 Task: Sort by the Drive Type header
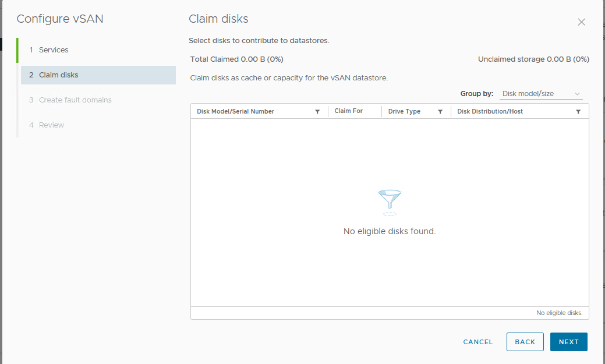[404, 111]
